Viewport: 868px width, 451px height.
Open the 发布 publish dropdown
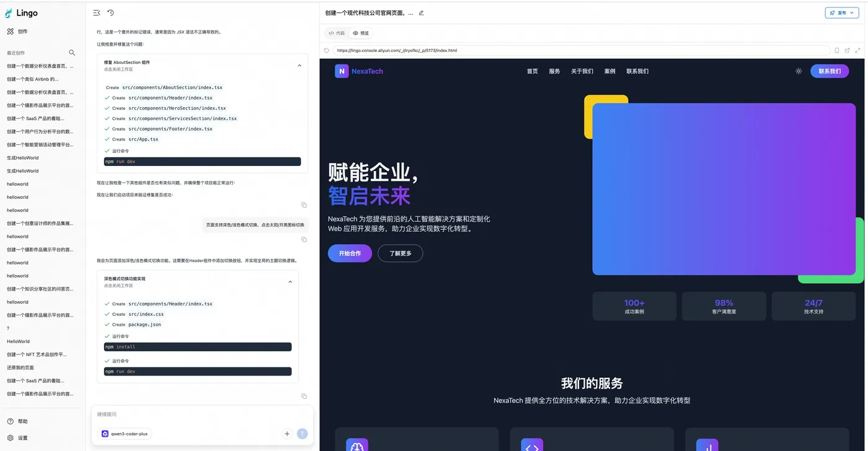[x=841, y=13]
